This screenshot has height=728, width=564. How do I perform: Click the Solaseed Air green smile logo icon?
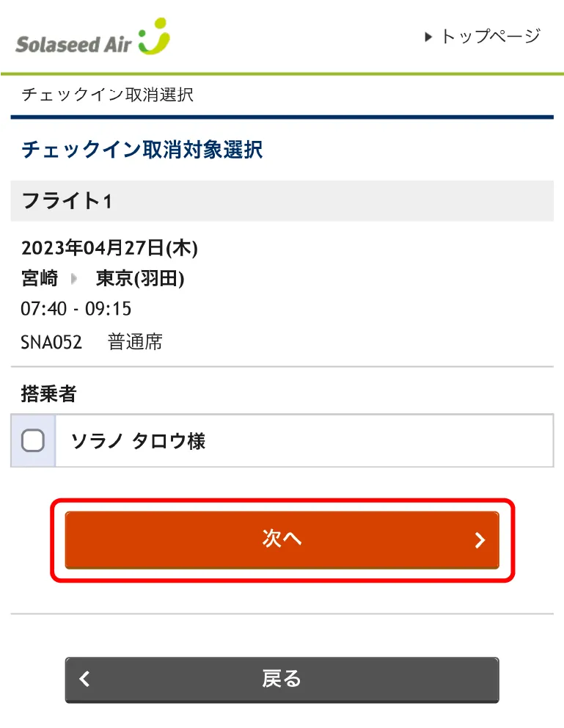point(154,37)
